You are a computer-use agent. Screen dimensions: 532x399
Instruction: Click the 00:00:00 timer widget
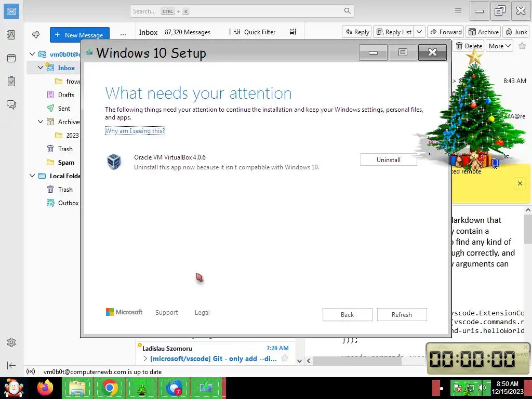pyautogui.click(x=477, y=358)
